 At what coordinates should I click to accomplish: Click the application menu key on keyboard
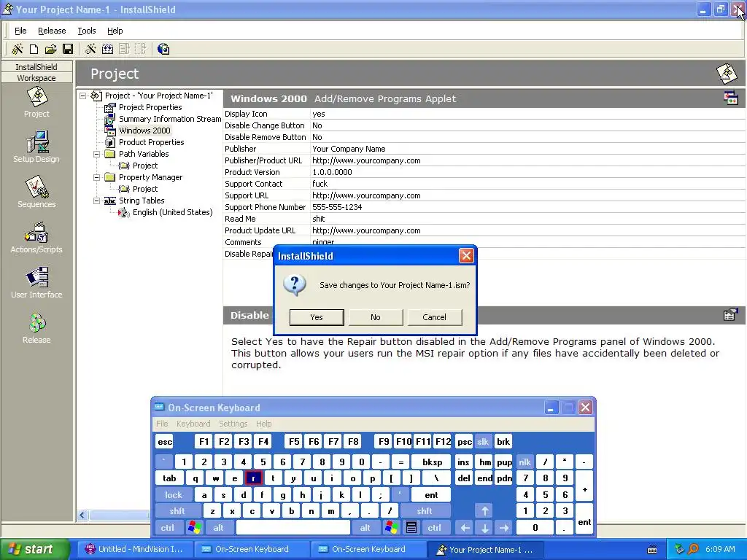[x=411, y=528]
